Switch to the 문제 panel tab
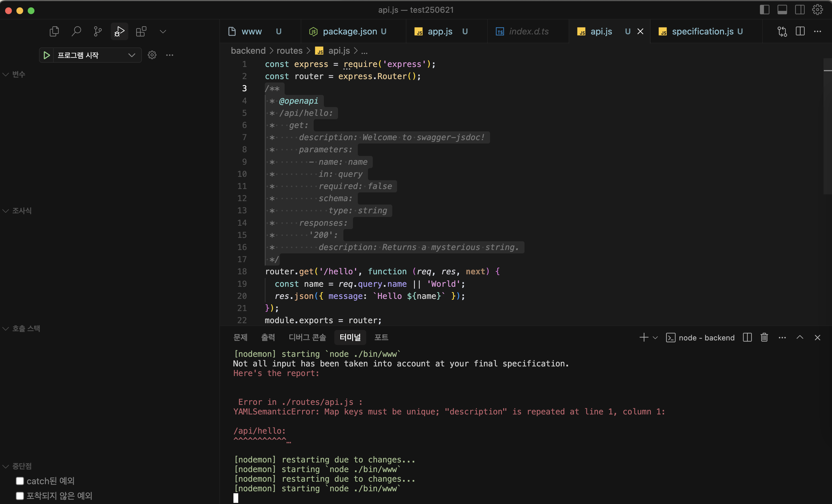Viewport: 832px width, 504px height. coord(240,337)
